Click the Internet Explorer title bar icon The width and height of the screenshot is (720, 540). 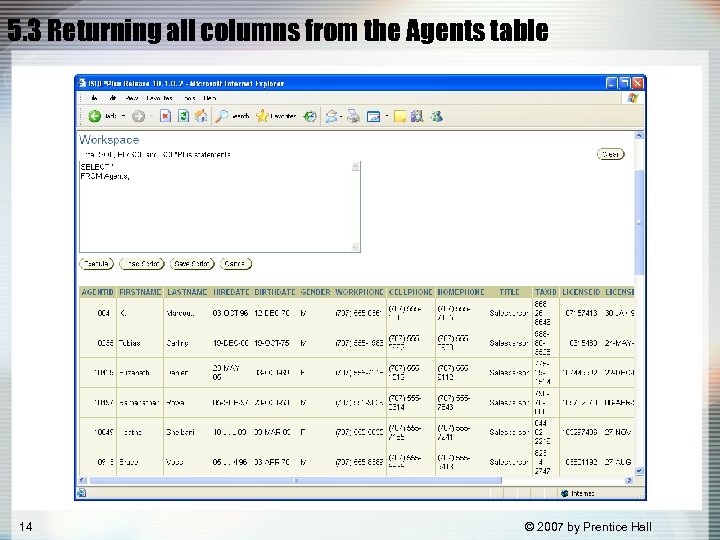82,83
